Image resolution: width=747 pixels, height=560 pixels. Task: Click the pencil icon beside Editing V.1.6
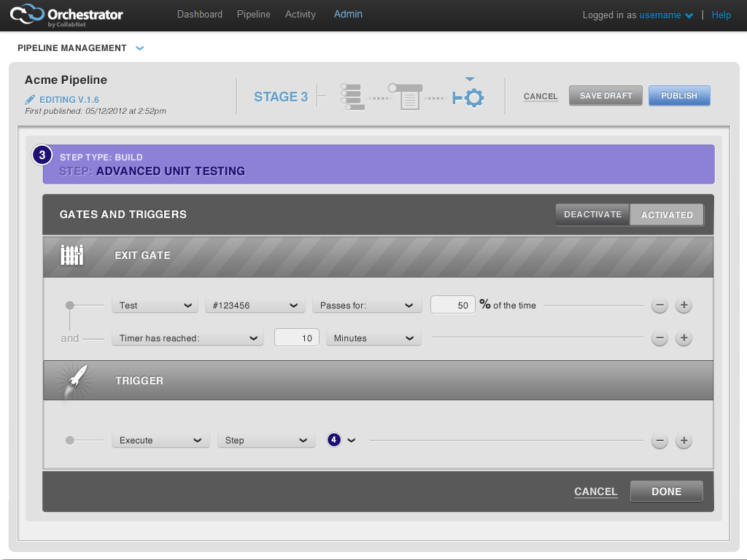[x=29, y=99]
